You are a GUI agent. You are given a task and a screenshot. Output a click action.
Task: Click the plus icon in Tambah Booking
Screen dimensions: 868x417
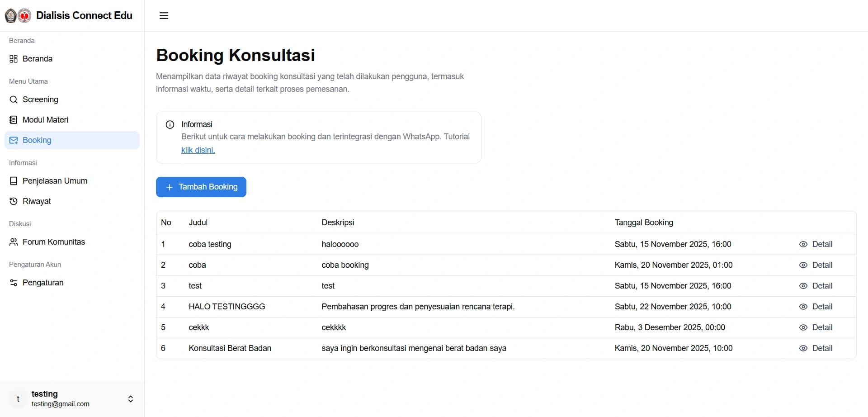pyautogui.click(x=170, y=187)
